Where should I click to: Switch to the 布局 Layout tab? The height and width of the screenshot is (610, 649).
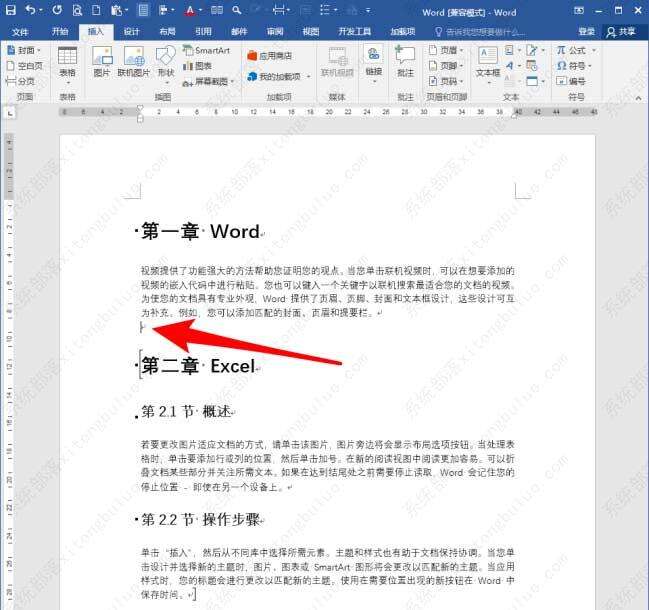point(167,32)
